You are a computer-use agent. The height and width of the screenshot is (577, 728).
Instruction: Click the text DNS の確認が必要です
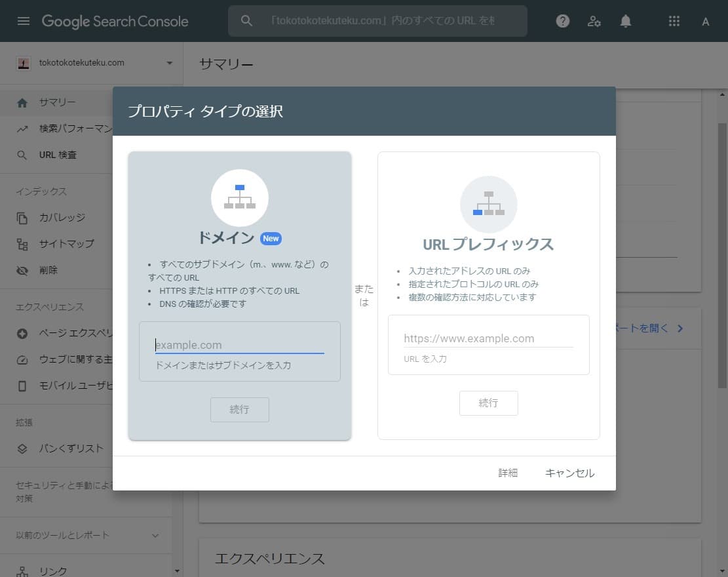pos(203,304)
